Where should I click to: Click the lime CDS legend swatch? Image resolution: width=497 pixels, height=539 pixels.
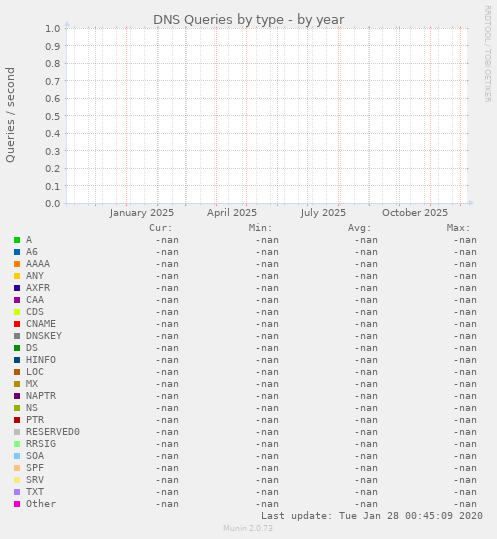[17, 312]
